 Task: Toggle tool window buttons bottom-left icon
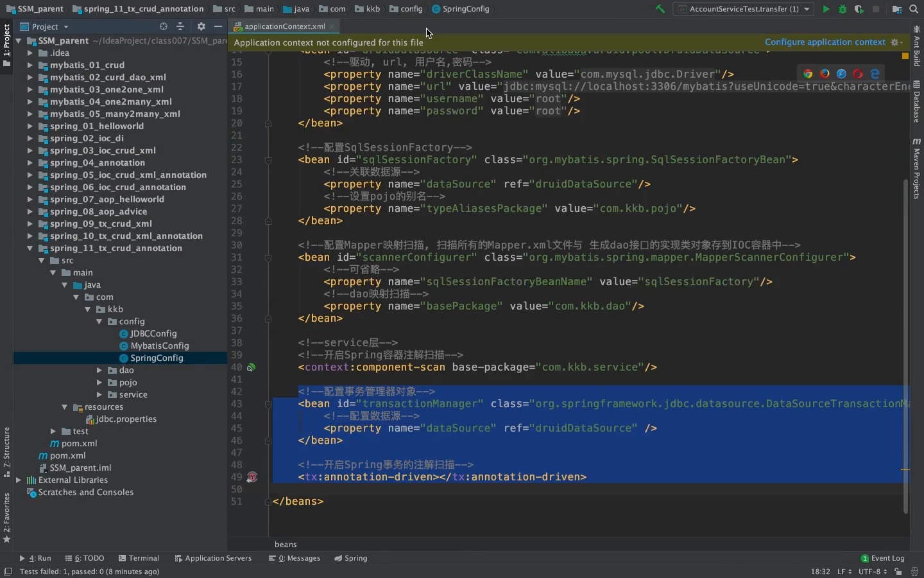(8, 572)
